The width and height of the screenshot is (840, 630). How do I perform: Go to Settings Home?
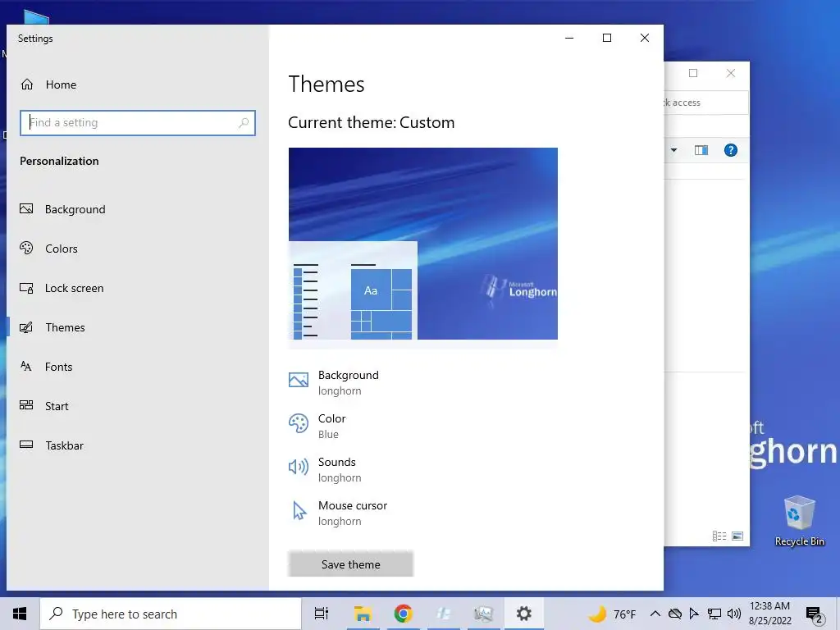click(x=48, y=84)
